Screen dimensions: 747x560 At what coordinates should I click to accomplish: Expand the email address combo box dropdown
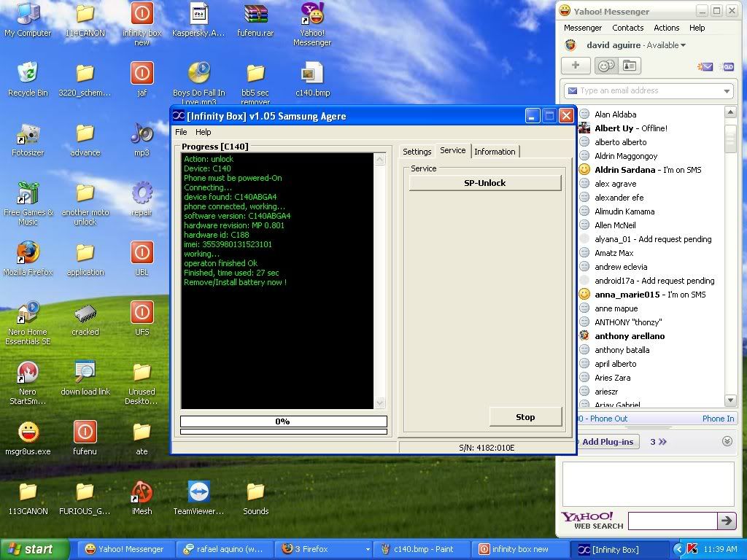tap(727, 91)
